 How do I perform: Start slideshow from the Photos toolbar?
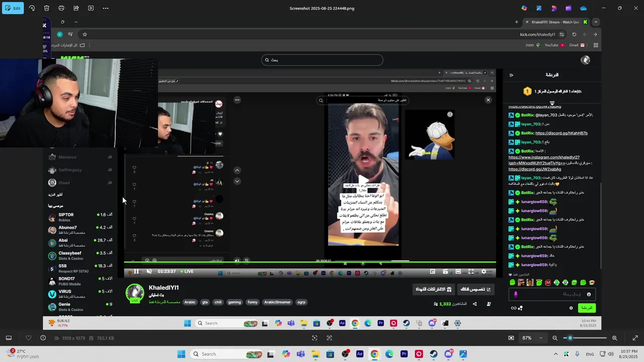(x=91, y=8)
